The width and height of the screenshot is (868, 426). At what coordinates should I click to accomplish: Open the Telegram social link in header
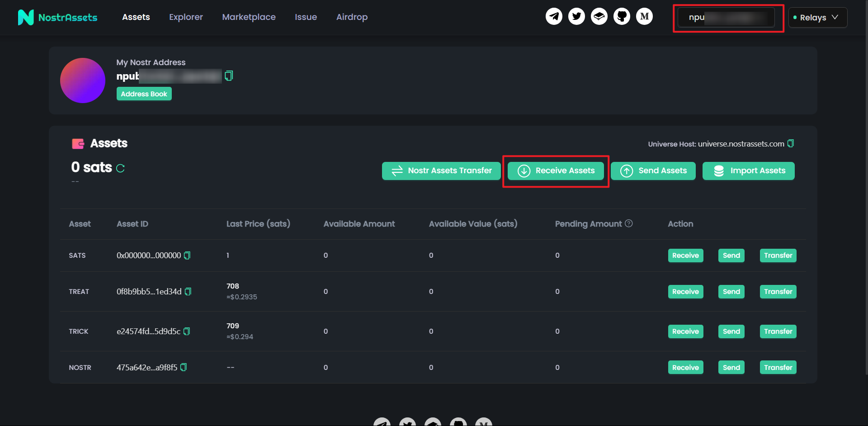click(554, 17)
